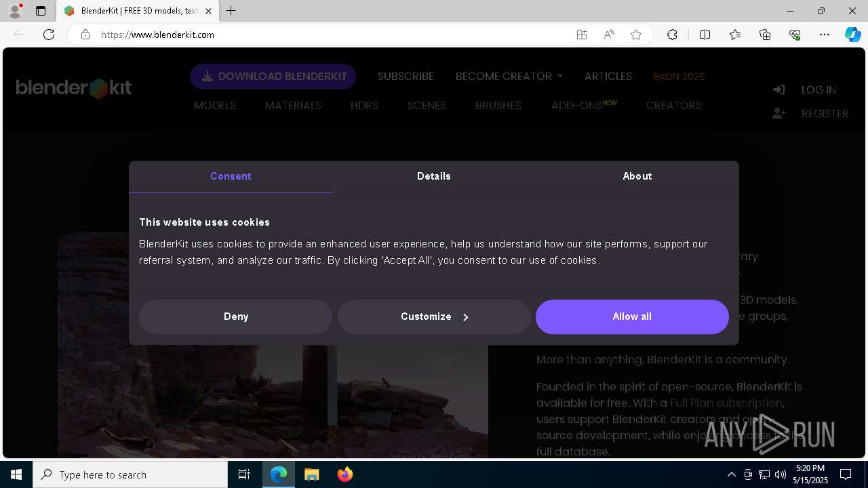Open Collections panel

(765, 35)
